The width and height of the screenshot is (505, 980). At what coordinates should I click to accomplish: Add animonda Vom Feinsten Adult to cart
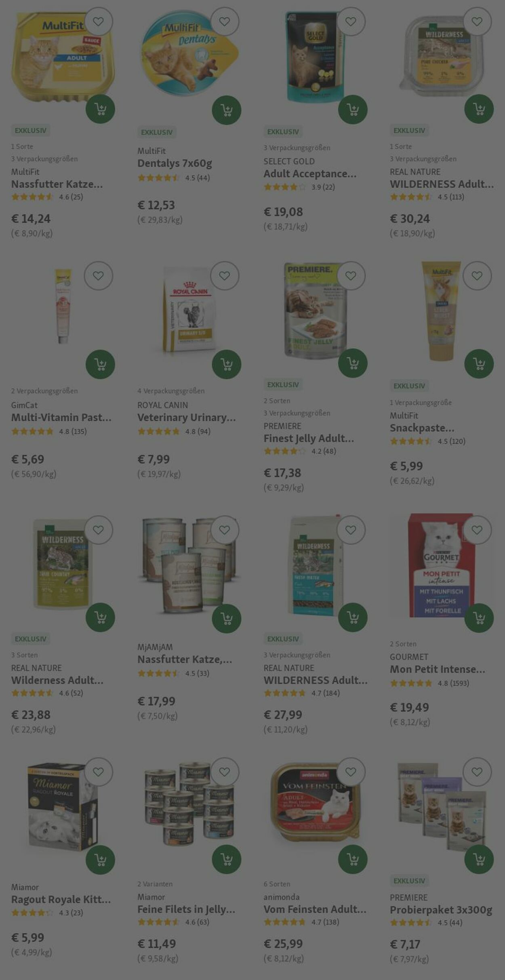[x=353, y=859]
